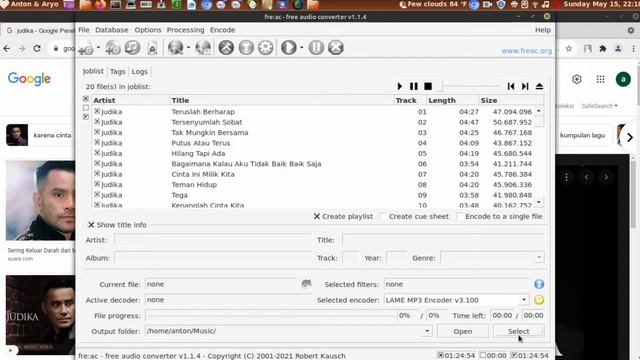Start encoding with the toolbar play icon
This screenshot has width=640, height=360.
[289, 48]
